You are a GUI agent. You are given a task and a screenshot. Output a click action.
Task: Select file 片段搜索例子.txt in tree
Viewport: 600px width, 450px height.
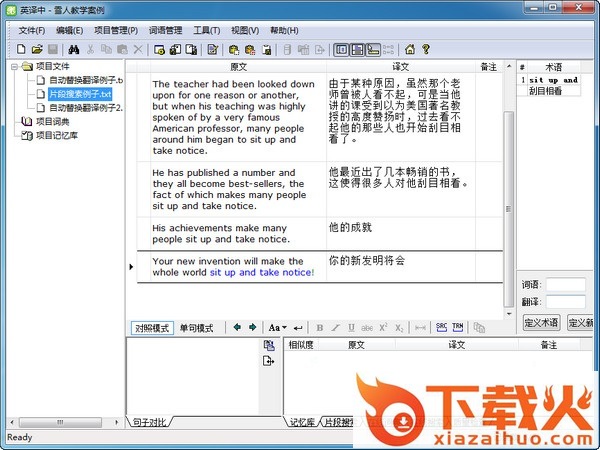80,94
